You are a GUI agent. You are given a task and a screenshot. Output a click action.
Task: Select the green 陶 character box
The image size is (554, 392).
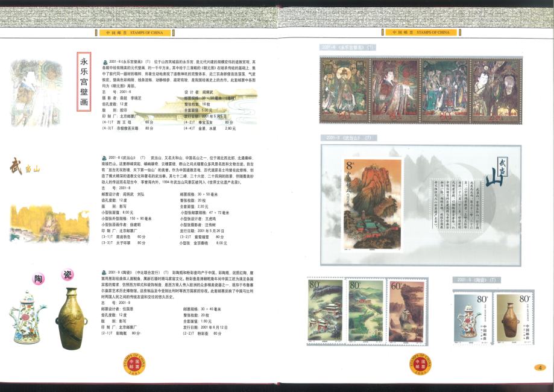click(x=38, y=278)
